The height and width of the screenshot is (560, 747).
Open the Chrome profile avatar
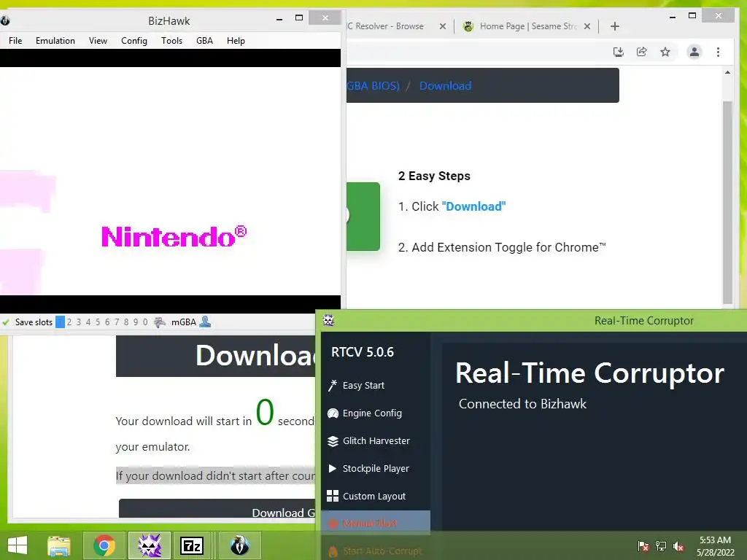coord(694,52)
